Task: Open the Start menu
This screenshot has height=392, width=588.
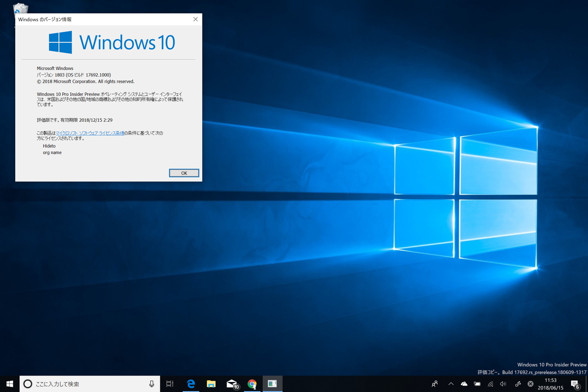Action: click(x=9, y=384)
